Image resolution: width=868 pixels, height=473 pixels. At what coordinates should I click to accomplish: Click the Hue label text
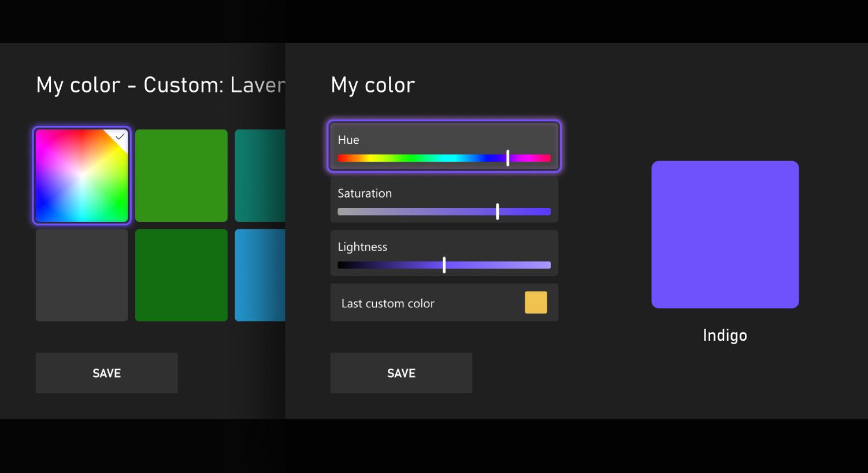(x=348, y=140)
